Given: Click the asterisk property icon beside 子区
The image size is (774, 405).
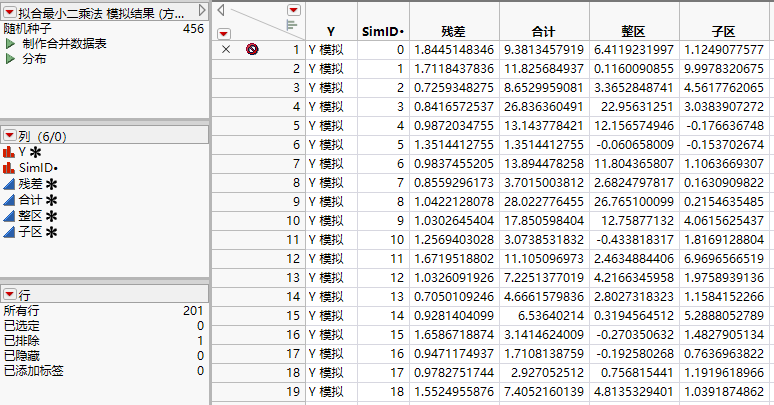Looking at the screenshot, I should pos(51,232).
